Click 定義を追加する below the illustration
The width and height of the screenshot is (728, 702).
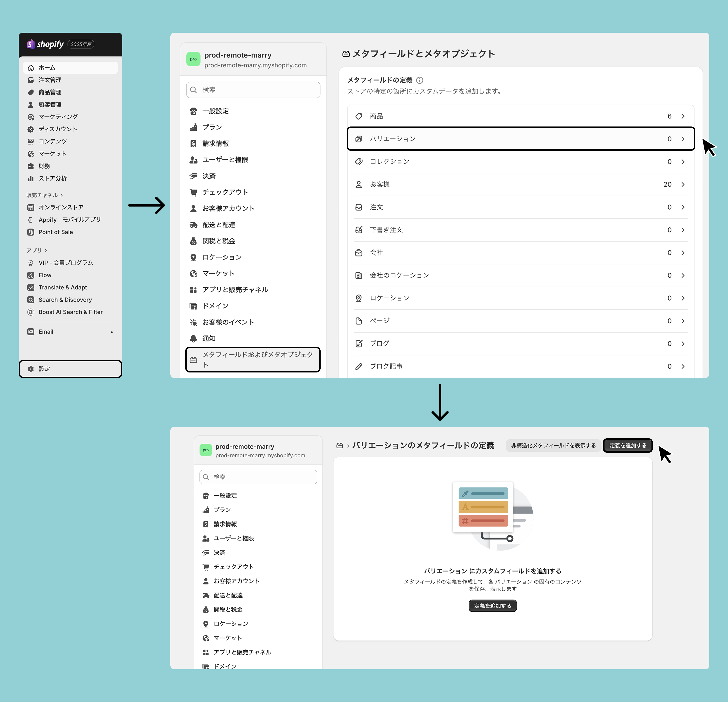(493, 606)
